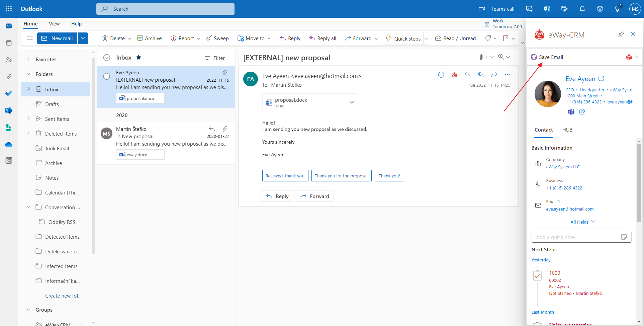The width and height of the screenshot is (644, 326).
Task: Open Eve Ayeen contact photo
Action: 548,94
